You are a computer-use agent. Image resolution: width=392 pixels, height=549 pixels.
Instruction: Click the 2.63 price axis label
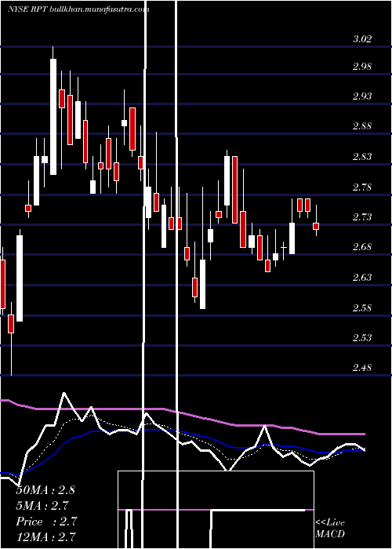click(x=362, y=278)
